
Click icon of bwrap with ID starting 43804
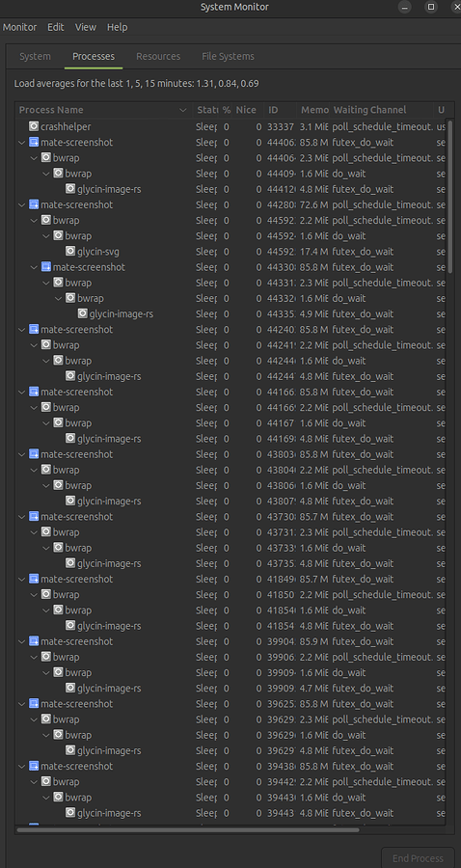(46, 470)
